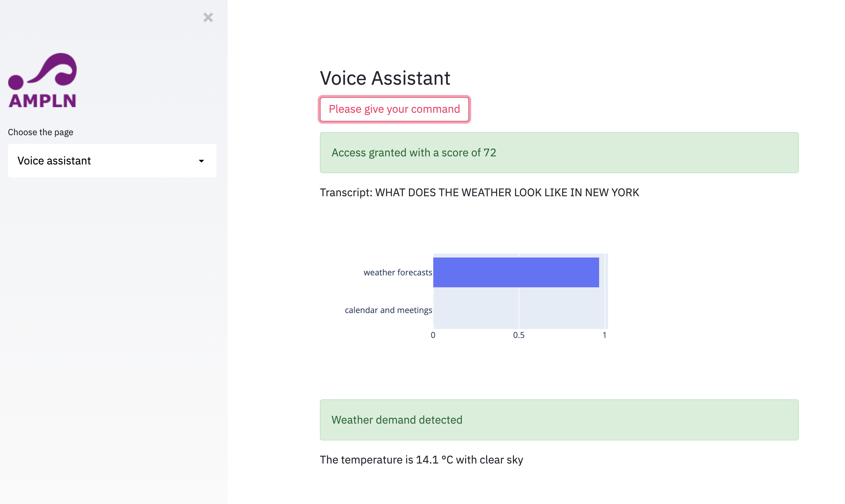The height and width of the screenshot is (504, 845).
Task: Click the 'weather forecasts' axis label
Action: click(398, 272)
